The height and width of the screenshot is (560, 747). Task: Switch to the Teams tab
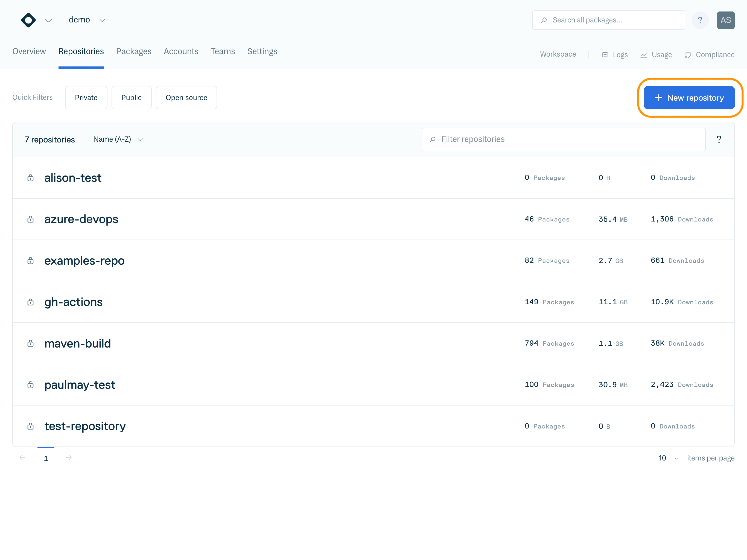(x=223, y=51)
